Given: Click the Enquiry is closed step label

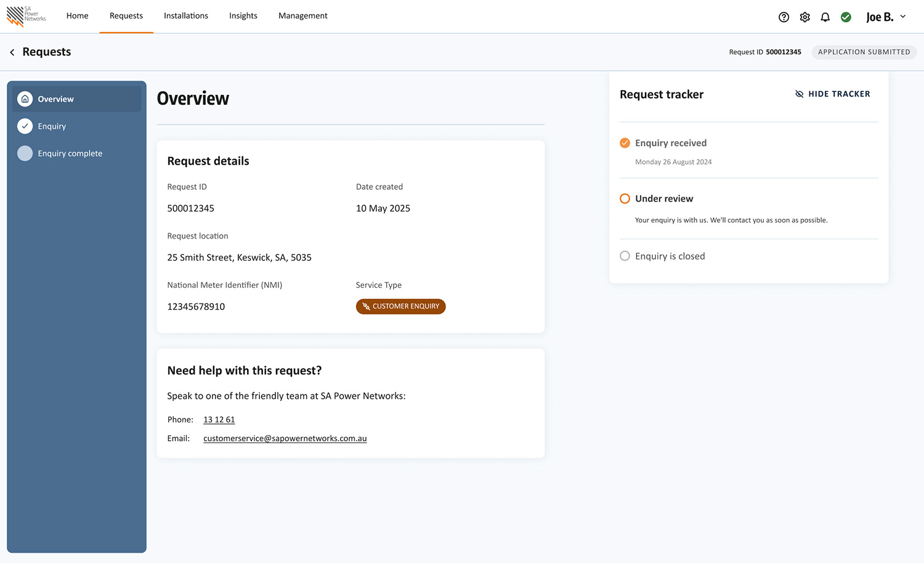Looking at the screenshot, I should click(670, 256).
